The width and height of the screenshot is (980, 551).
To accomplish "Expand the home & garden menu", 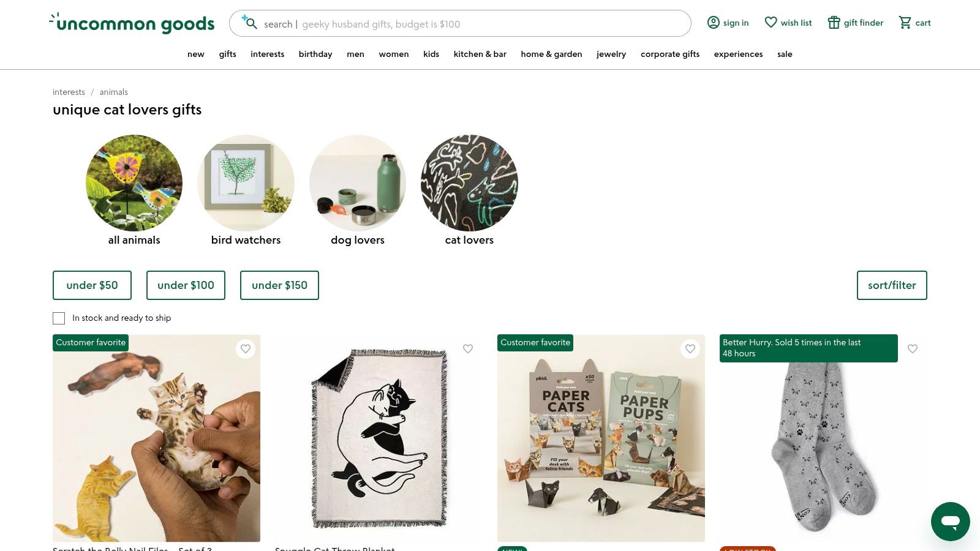I will pyautogui.click(x=551, y=54).
